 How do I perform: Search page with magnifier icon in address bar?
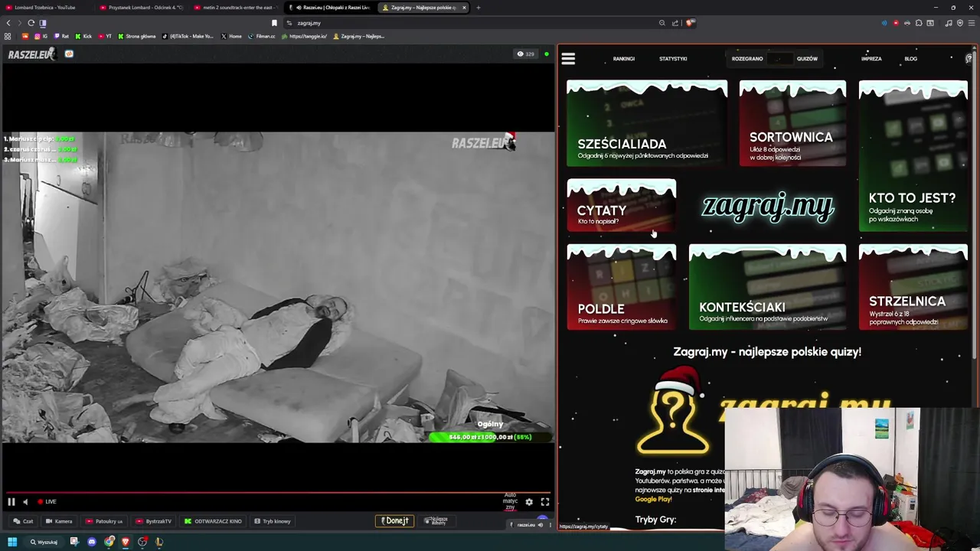point(661,23)
